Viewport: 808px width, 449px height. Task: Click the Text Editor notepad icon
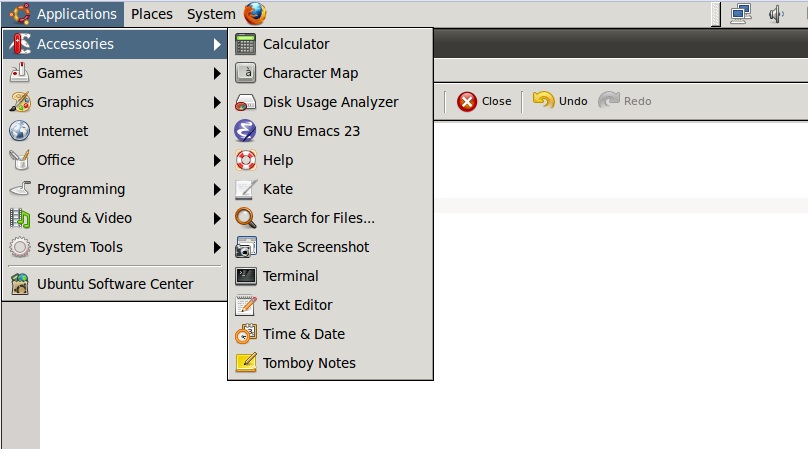(245, 305)
